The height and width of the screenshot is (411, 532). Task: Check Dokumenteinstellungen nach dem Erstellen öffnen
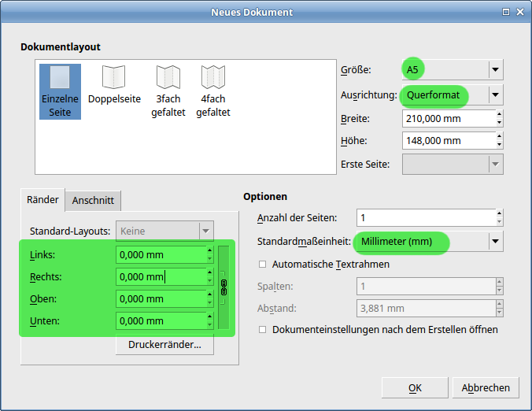point(262,330)
